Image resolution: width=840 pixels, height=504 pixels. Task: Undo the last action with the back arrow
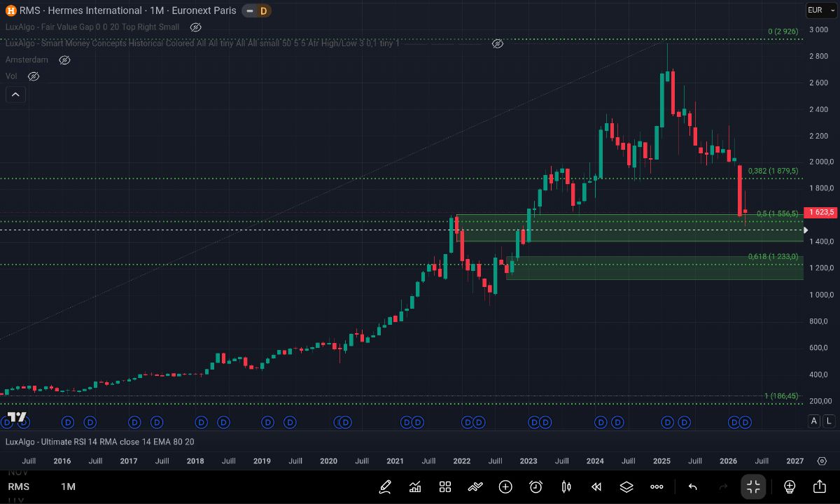693,486
